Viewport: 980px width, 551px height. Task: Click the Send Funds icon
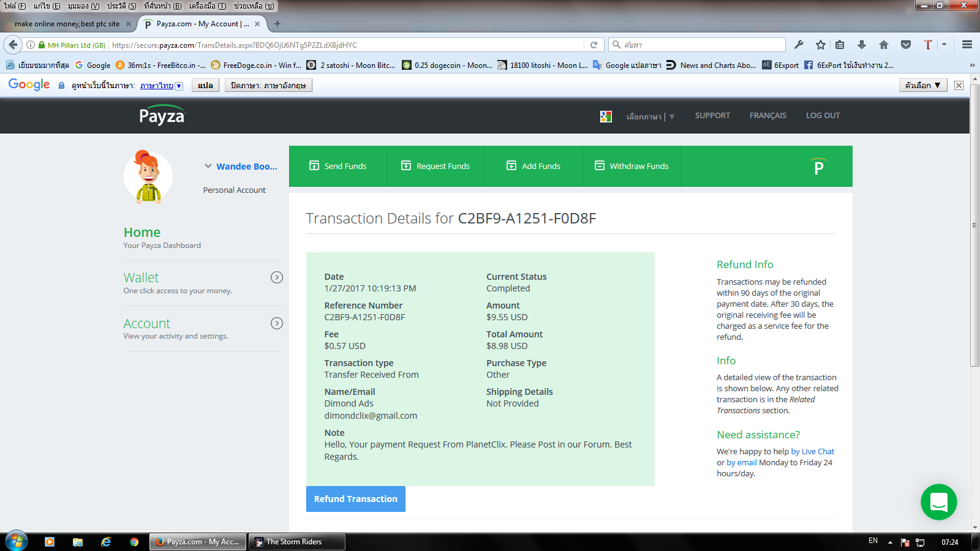click(314, 165)
